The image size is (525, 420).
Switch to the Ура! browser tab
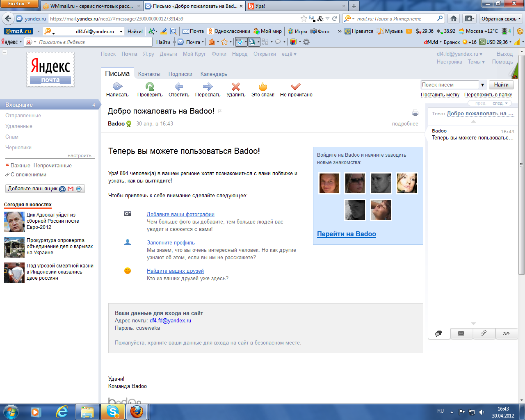click(297, 6)
